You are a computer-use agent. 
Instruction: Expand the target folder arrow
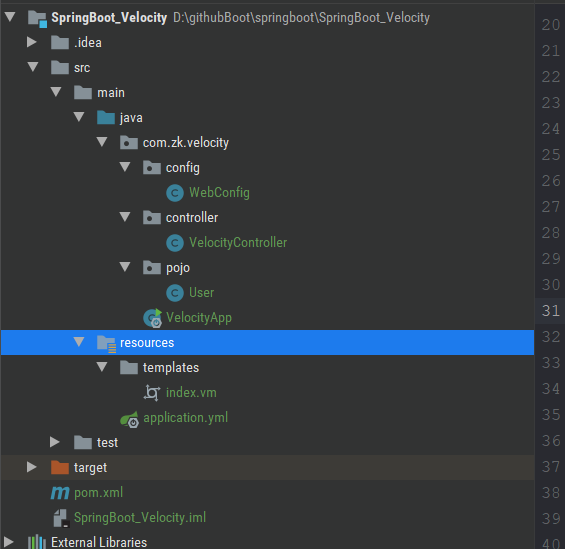tap(32, 467)
